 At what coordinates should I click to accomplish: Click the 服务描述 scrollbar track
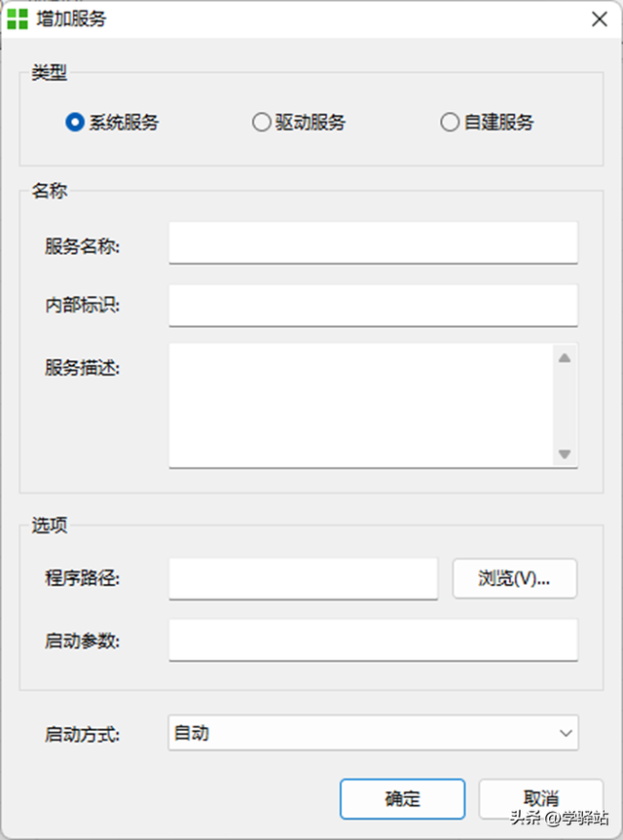coord(564,406)
